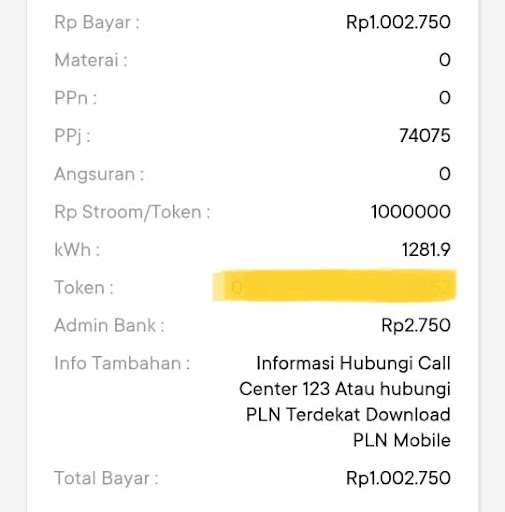This screenshot has height=512, width=505.
Task: Click the PPn label
Action: 76,98
